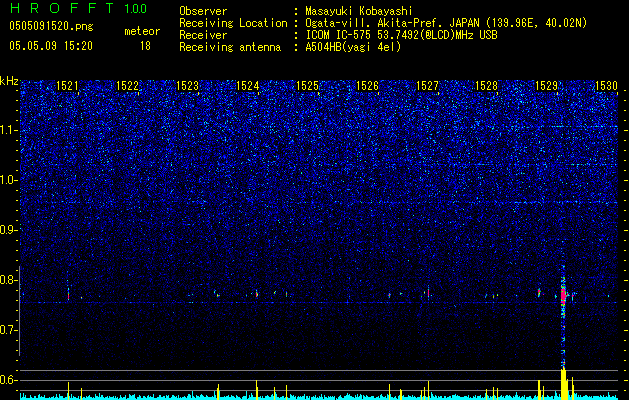Click the tallest yellow intensity spike after 1529

coord(563,383)
